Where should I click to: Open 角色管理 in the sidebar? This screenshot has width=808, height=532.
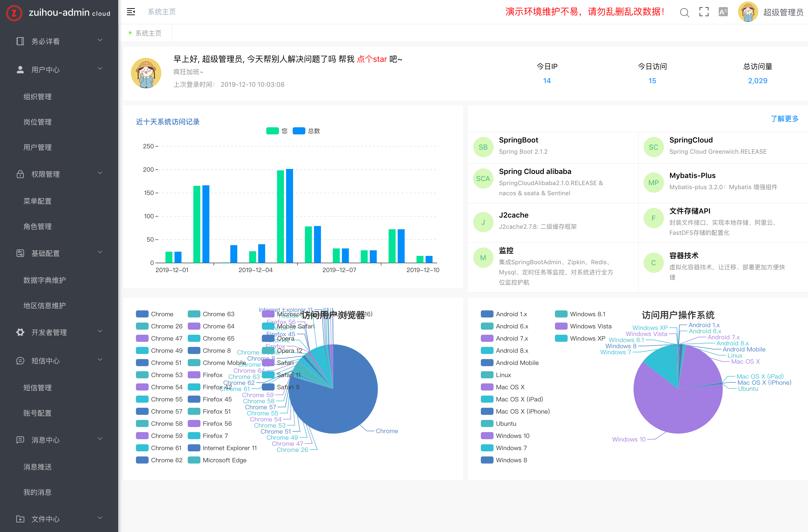37,226
